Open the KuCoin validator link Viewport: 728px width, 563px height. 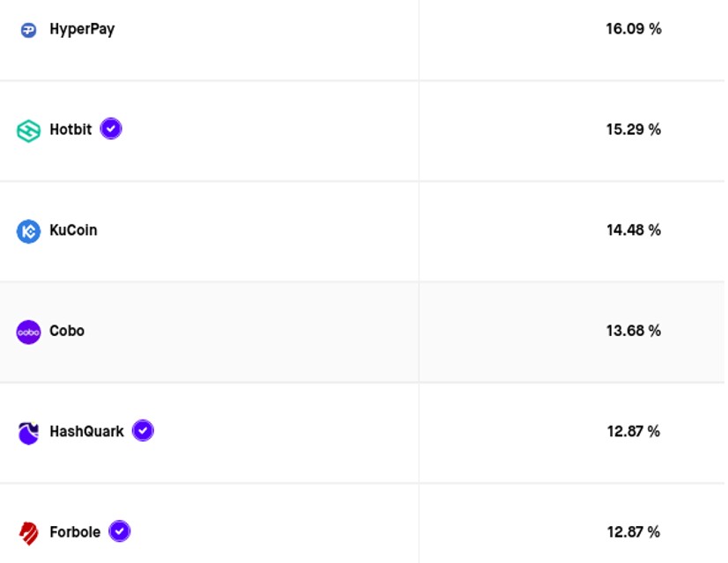pyautogui.click(x=73, y=230)
